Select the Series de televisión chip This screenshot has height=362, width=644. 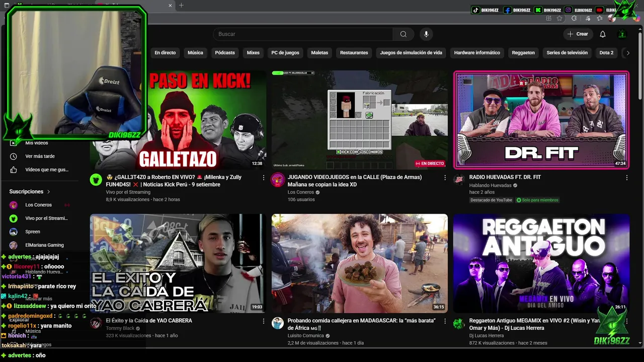(x=567, y=53)
